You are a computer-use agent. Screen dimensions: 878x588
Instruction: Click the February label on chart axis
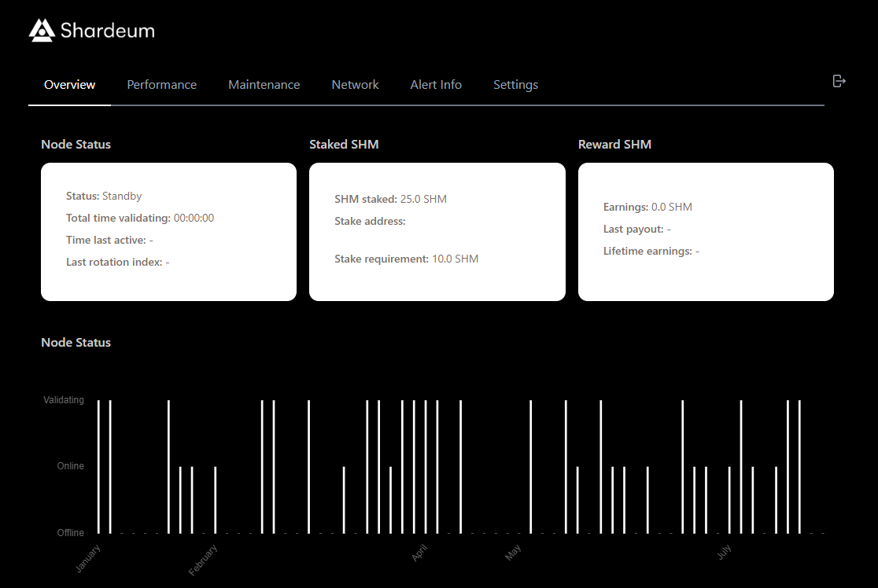click(203, 560)
